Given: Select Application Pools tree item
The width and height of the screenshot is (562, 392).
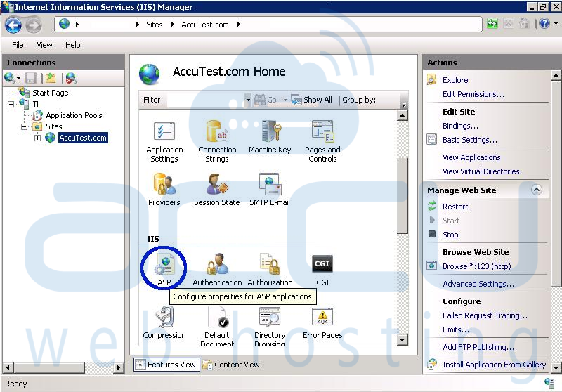Looking at the screenshot, I should (74, 115).
